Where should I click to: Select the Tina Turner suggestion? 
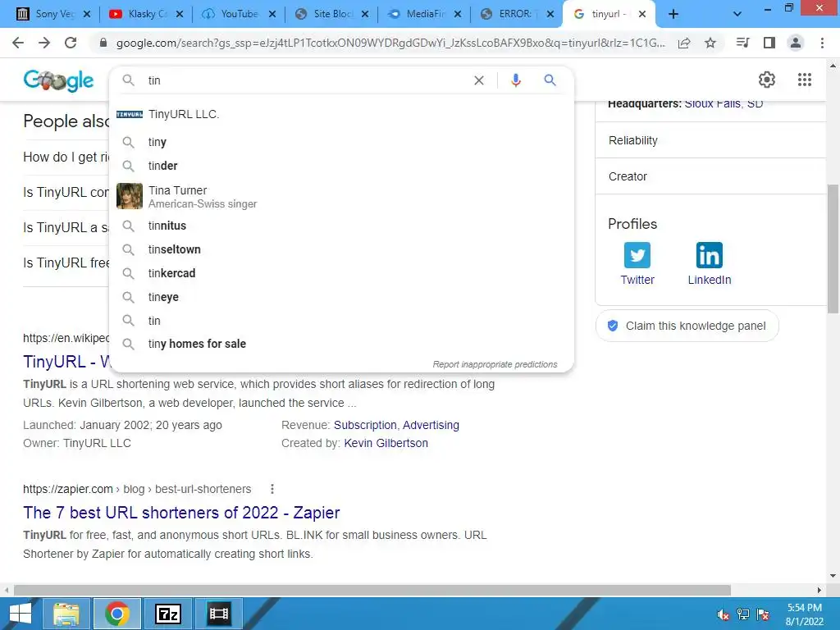pyautogui.click(x=341, y=196)
